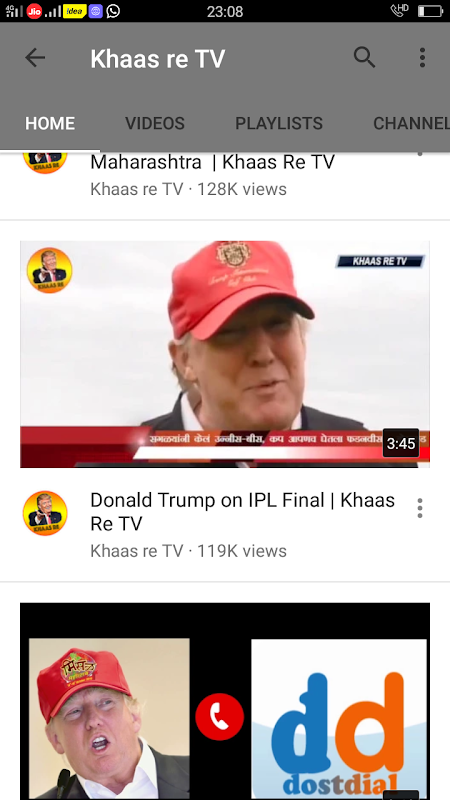The width and height of the screenshot is (450, 800).
Task: Tap the Khaas re TV 119K views text
Action: [x=188, y=551]
